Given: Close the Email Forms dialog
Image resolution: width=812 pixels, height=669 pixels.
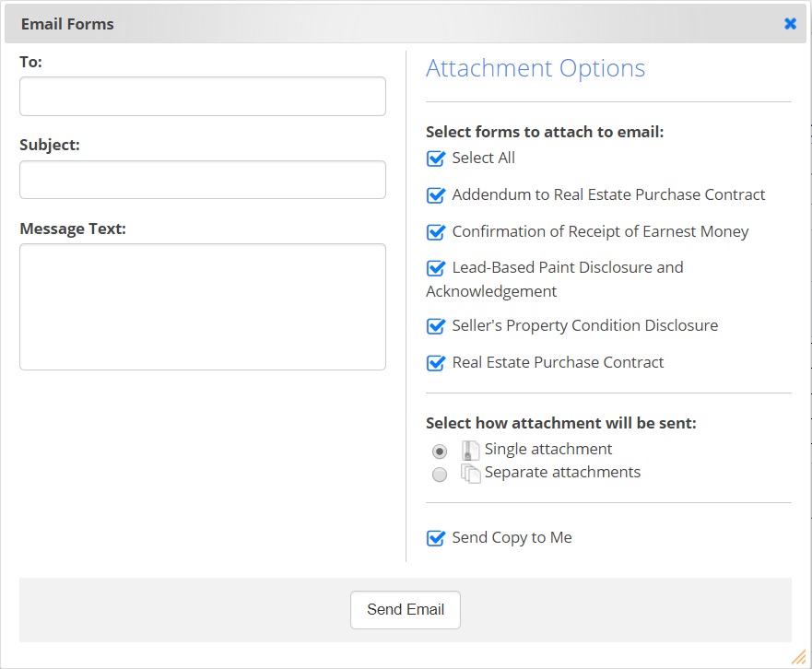Looking at the screenshot, I should point(790,24).
